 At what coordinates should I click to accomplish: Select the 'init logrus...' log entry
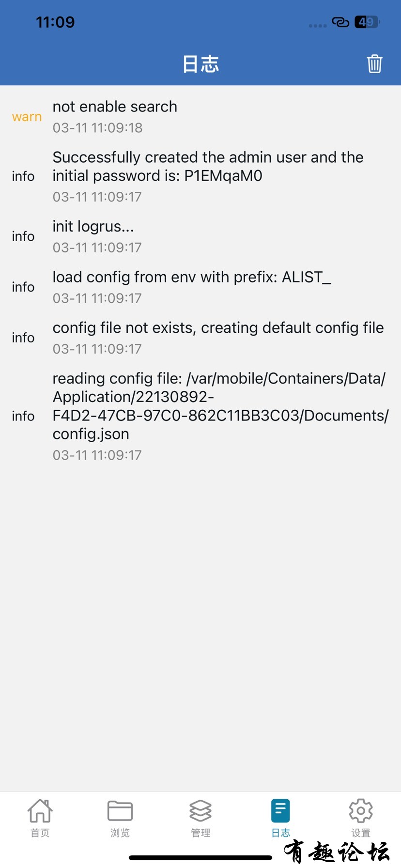(x=200, y=236)
